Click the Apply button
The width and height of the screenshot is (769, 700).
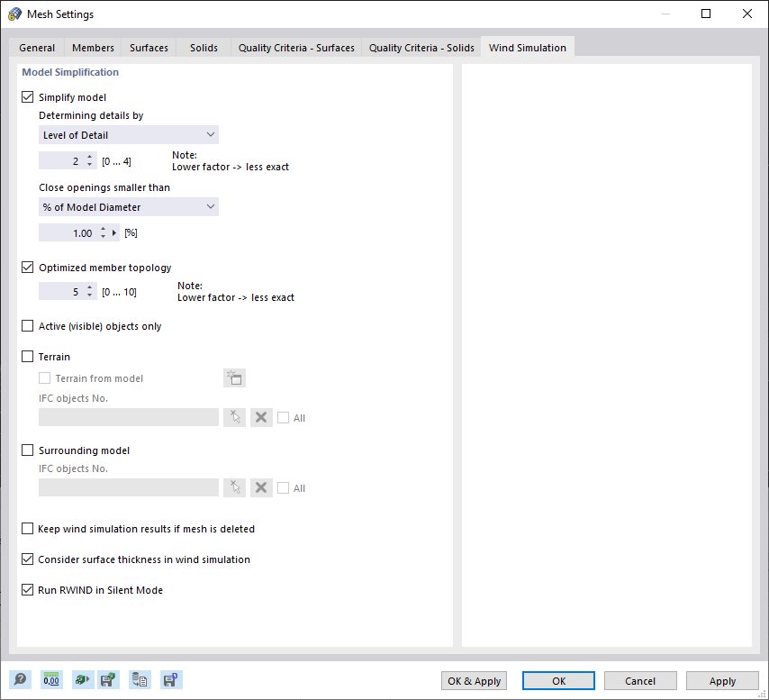722,681
